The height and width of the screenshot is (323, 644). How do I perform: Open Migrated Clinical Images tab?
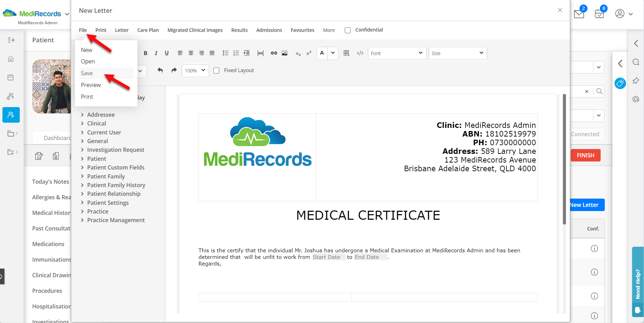[195, 30]
